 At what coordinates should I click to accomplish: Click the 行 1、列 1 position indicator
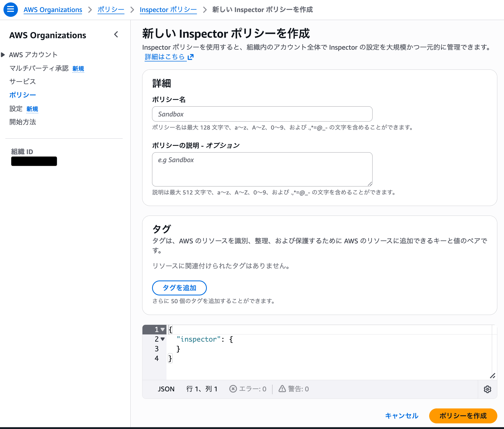(x=202, y=389)
